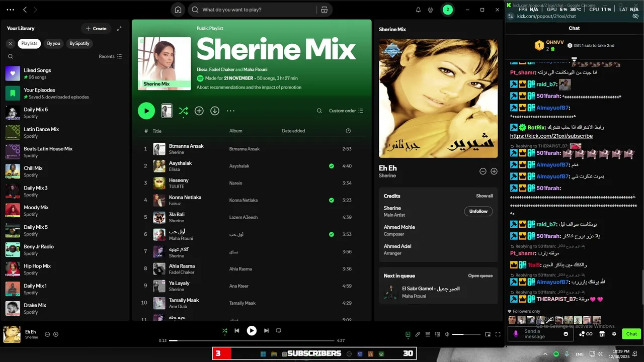644x362 pixels.
Task: Open artist Fadel Chaker on Ahla Rasma
Action: pyautogui.click(x=182, y=273)
